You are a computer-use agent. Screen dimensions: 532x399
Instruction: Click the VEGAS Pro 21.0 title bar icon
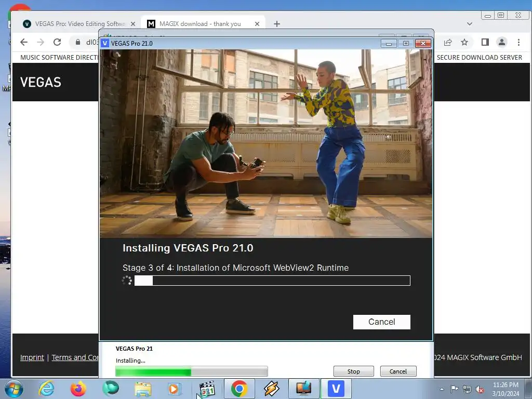point(105,44)
